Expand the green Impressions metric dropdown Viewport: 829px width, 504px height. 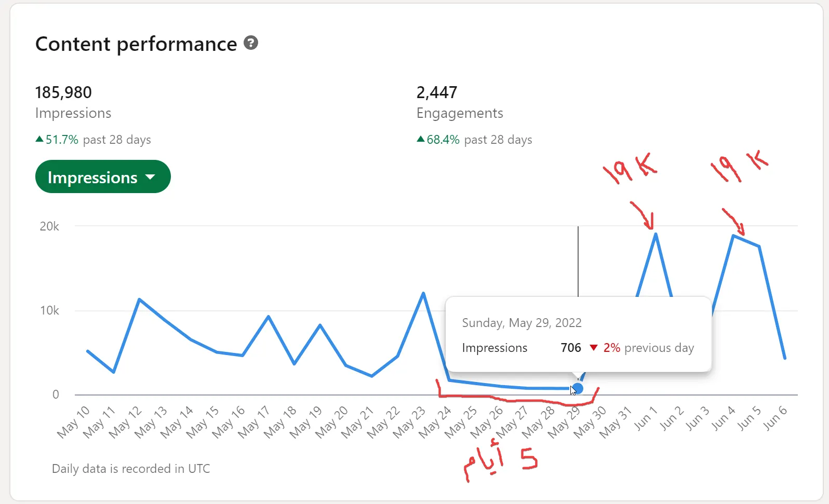(103, 177)
